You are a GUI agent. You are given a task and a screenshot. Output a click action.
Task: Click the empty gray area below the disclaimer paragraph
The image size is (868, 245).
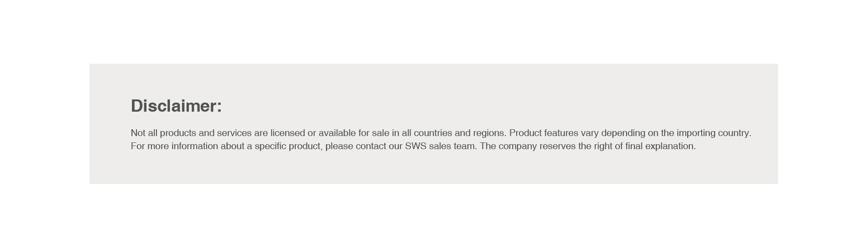coord(434,168)
